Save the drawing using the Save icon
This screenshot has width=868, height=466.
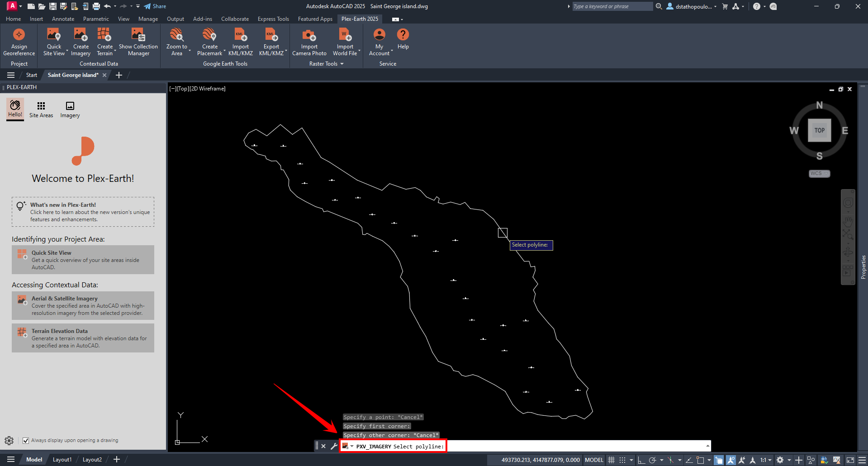[53, 6]
